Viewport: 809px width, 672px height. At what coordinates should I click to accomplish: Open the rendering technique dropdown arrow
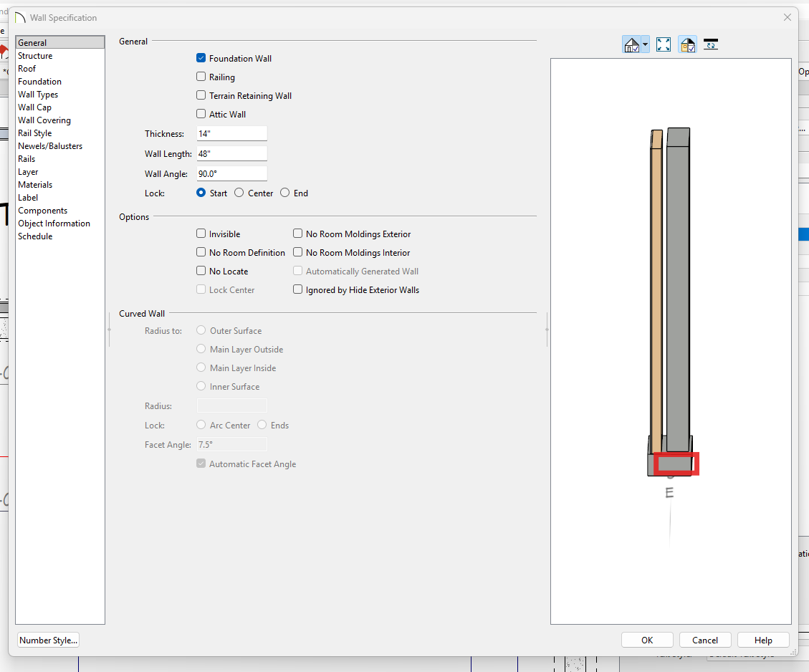click(x=645, y=45)
